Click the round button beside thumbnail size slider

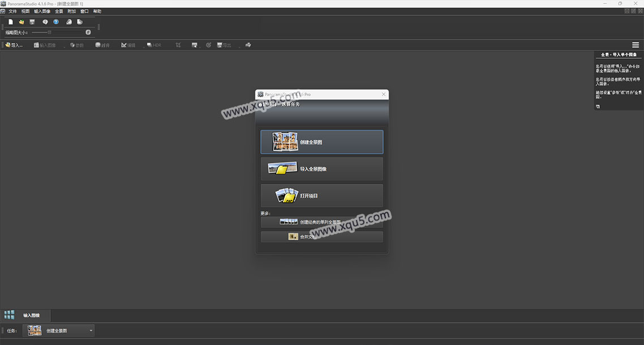click(x=88, y=32)
